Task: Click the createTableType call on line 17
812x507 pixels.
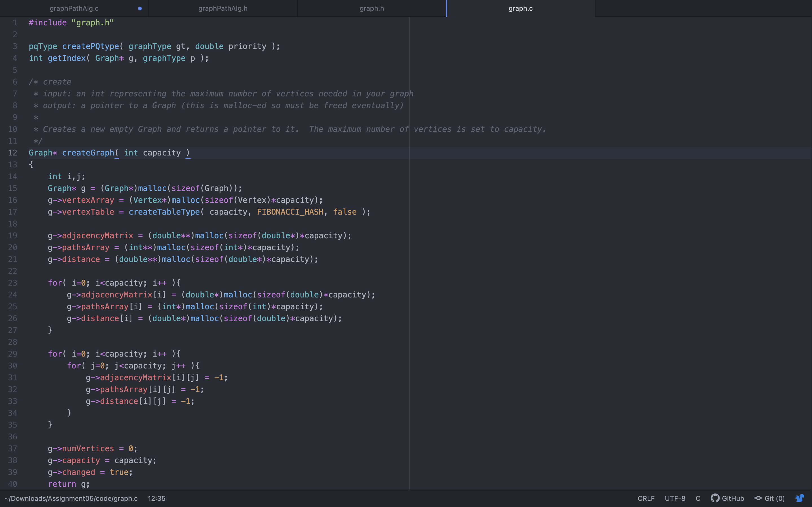Action: pyautogui.click(x=164, y=212)
